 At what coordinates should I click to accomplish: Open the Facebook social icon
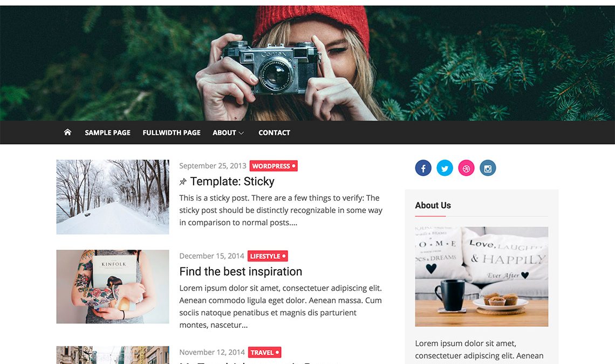tap(423, 168)
